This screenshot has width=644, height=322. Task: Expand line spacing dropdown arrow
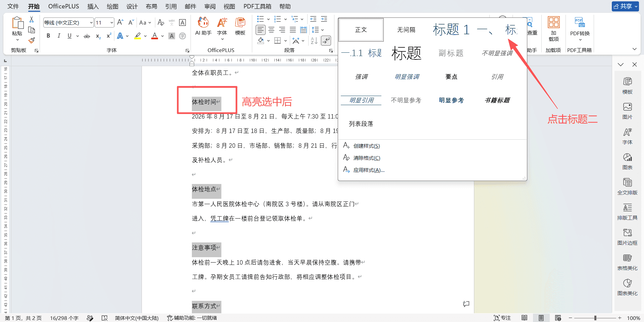pos(323,30)
